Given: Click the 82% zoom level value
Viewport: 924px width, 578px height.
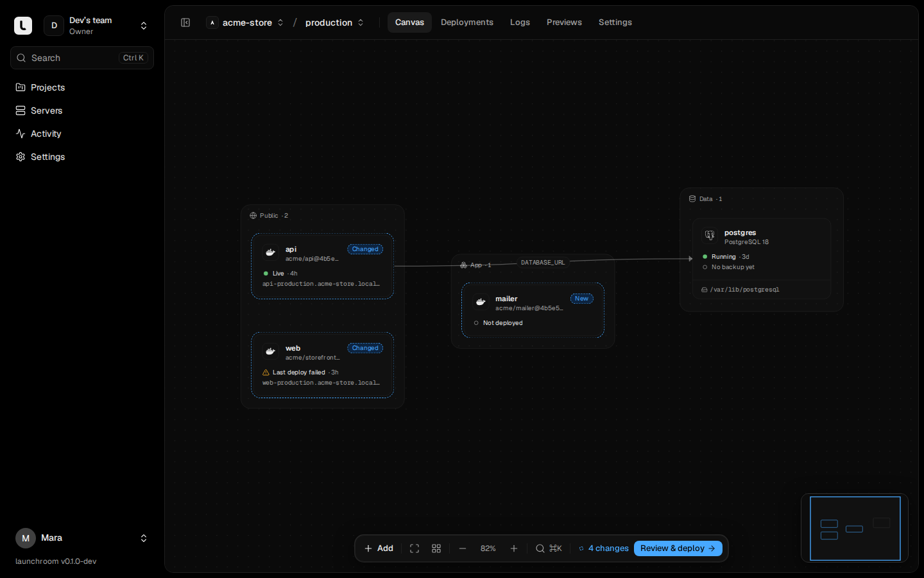Looking at the screenshot, I should [x=488, y=548].
